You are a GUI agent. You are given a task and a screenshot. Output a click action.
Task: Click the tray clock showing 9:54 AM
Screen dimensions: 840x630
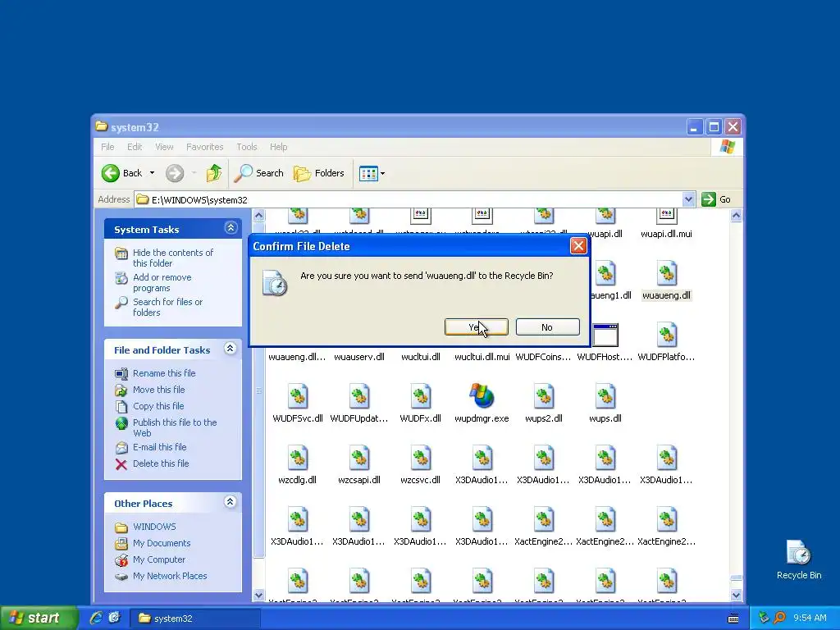[x=810, y=619]
